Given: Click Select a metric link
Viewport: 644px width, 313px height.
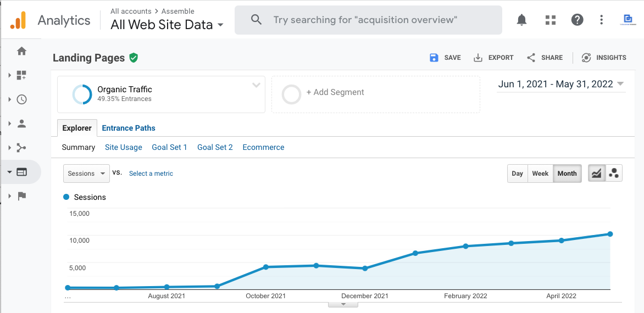Looking at the screenshot, I should click(151, 174).
